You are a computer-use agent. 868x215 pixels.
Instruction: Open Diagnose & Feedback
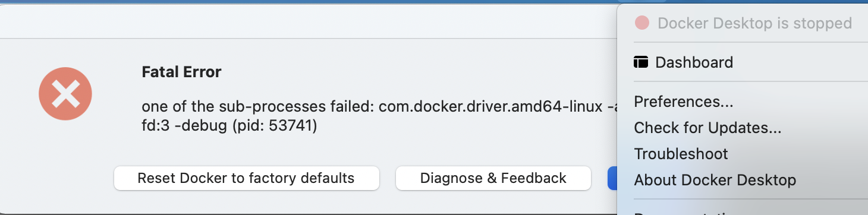point(493,178)
